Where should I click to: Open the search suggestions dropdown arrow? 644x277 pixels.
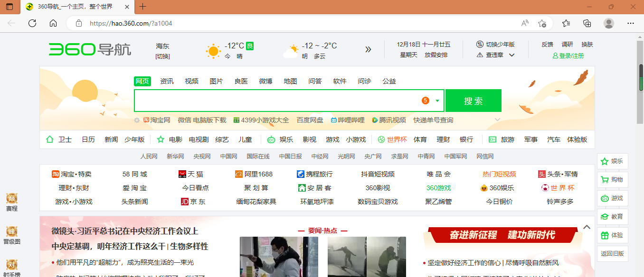(x=437, y=101)
